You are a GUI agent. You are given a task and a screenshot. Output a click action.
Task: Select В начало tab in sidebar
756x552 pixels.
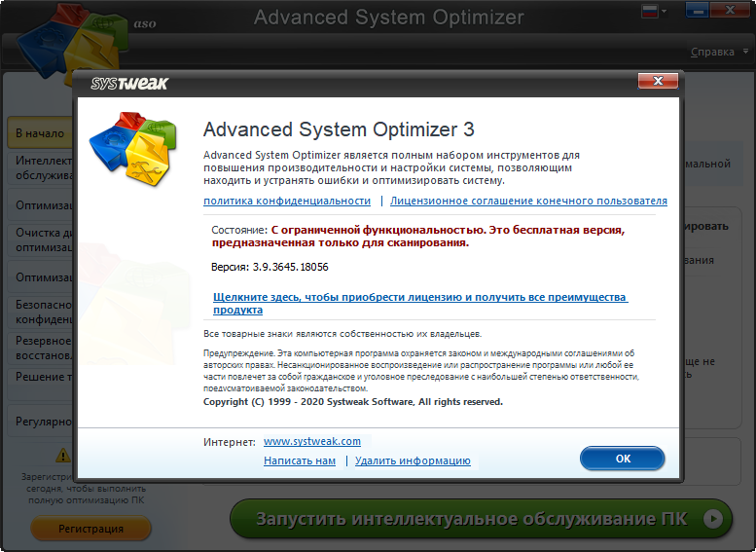coord(40,132)
